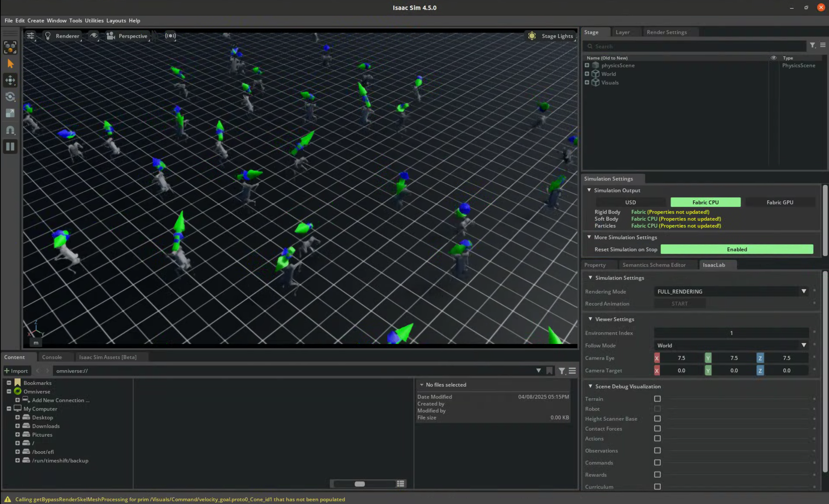Select the Move tool icon

[10, 80]
